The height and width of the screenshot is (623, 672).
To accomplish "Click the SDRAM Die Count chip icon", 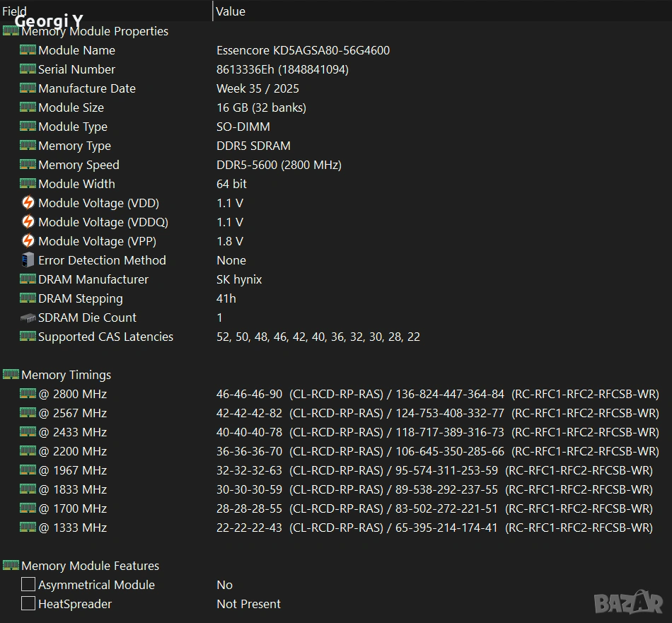I will click(x=28, y=318).
